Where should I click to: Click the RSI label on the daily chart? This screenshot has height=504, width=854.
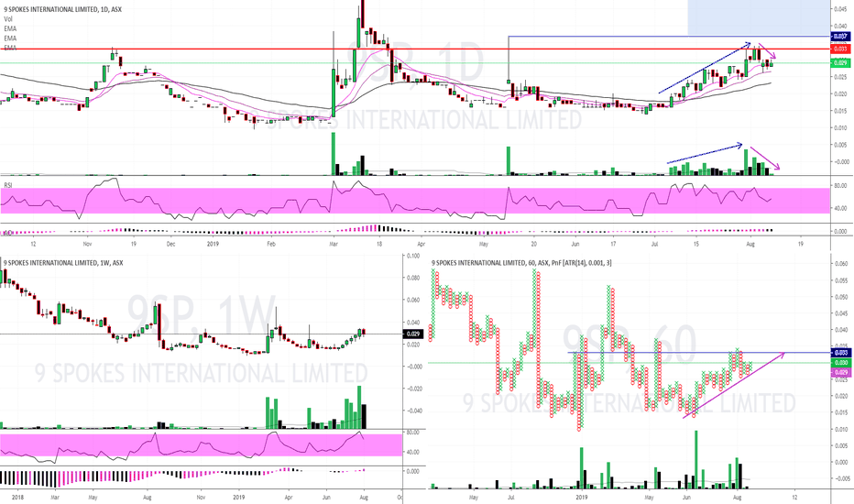(8, 186)
